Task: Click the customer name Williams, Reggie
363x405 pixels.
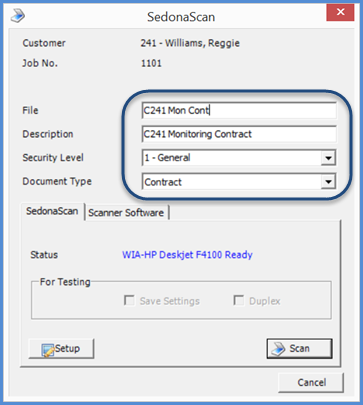Action: pyautogui.click(x=202, y=43)
